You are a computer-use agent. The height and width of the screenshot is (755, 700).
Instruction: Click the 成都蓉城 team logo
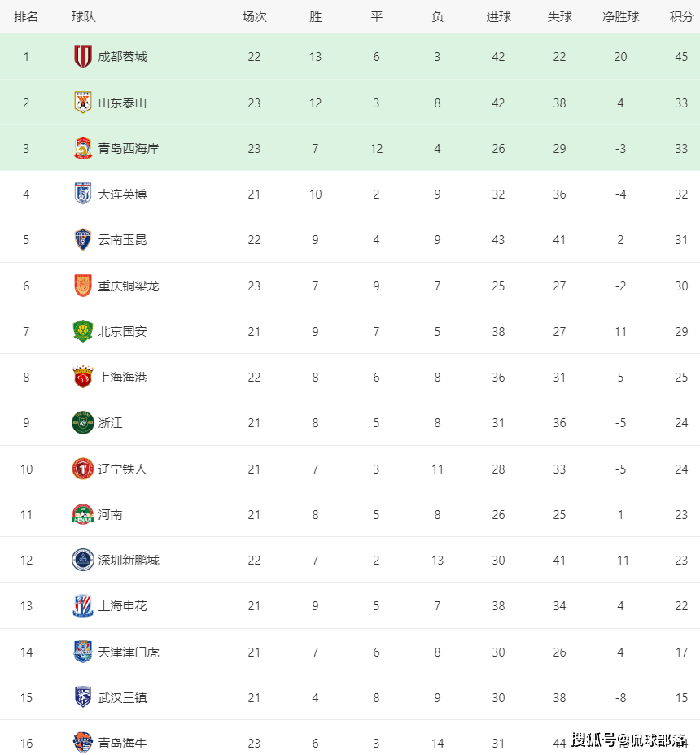[x=83, y=56]
